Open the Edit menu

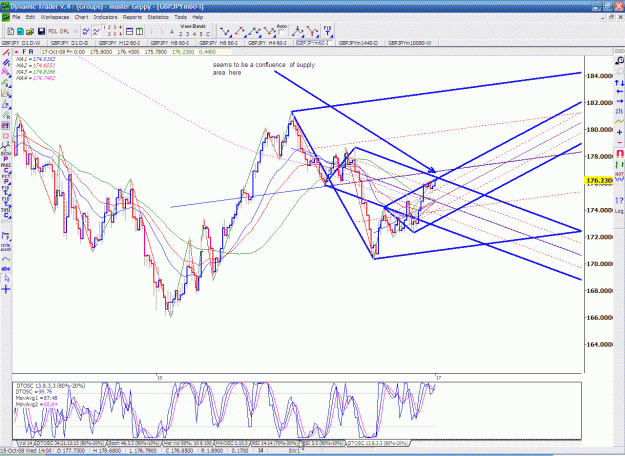[x=30, y=17]
